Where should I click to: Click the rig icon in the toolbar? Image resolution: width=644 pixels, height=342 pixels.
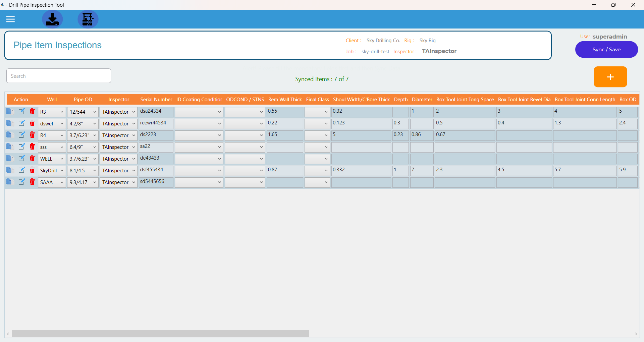[x=88, y=19]
